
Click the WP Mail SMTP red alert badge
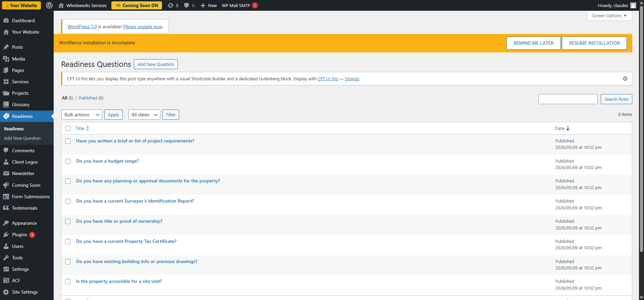tap(255, 5)
